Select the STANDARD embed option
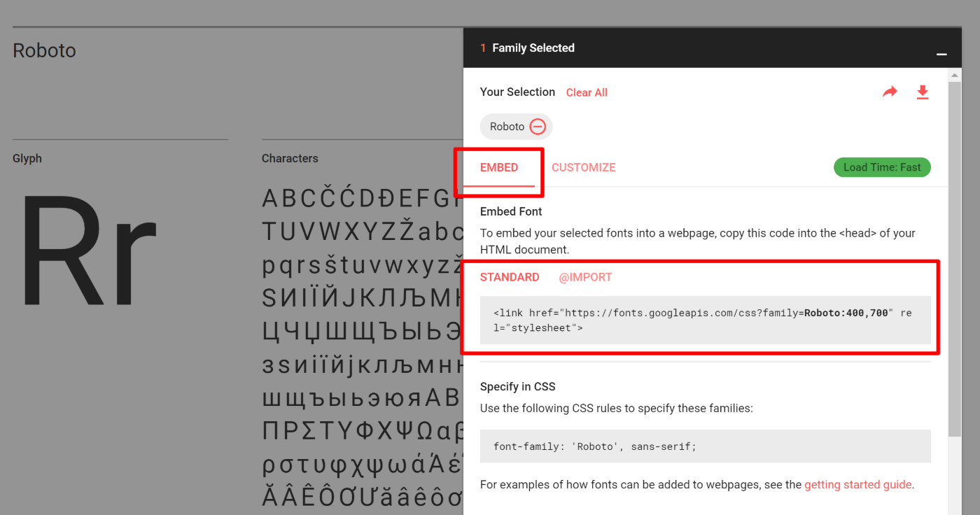Screen dimensions: 980x515 (x=510, y=277)
